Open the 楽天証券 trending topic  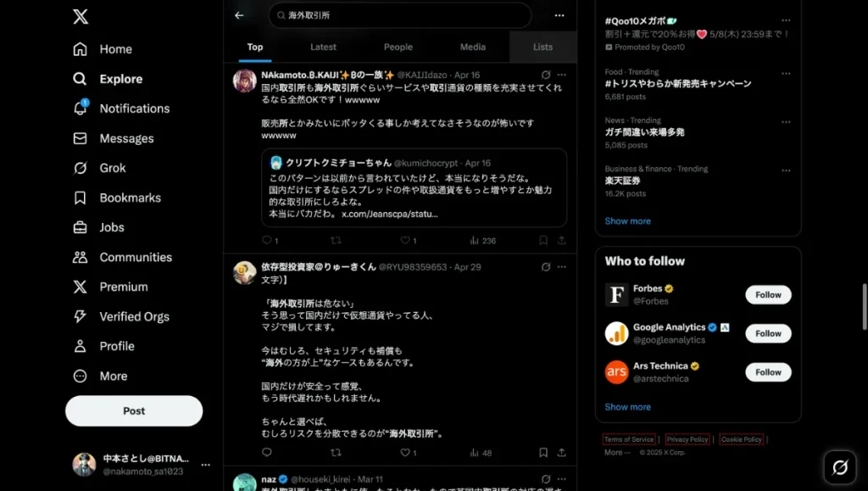click(x=623, y=181)
